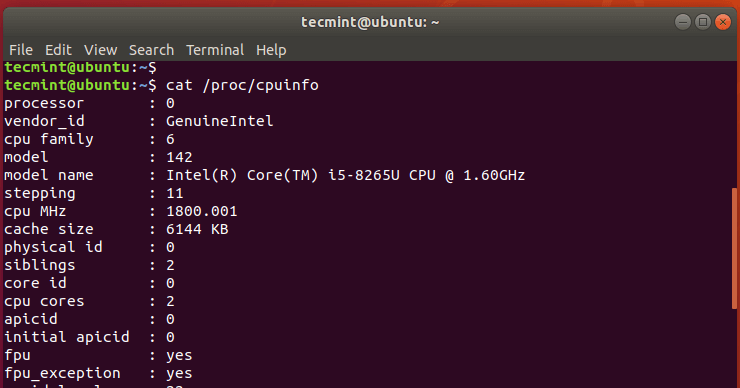Click the fpu_exception yes line
This screenshot has height=388, width=740.
click(x=98, y=373)
